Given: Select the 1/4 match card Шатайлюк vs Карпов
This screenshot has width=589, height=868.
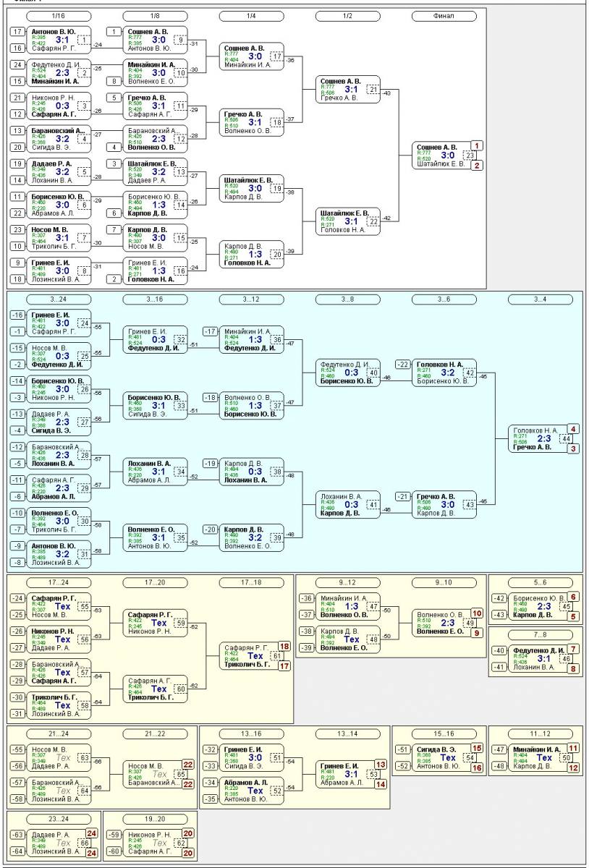Looking at the screenshot, I should click(252, 188).
